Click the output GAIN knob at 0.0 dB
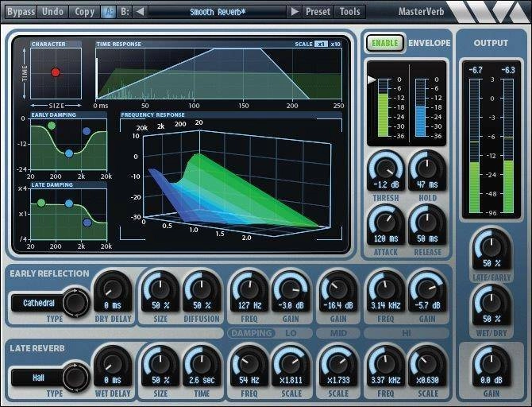The image size is (532, 407). click(491, 366)
